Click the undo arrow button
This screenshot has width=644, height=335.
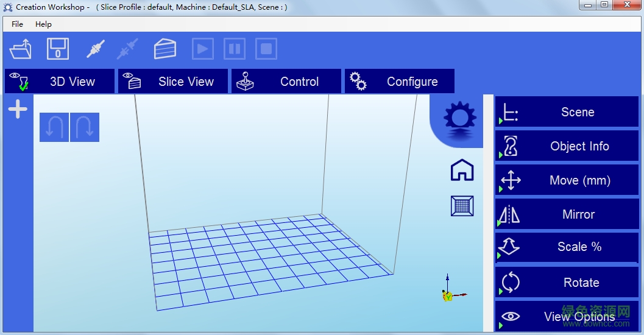(54, 127)
